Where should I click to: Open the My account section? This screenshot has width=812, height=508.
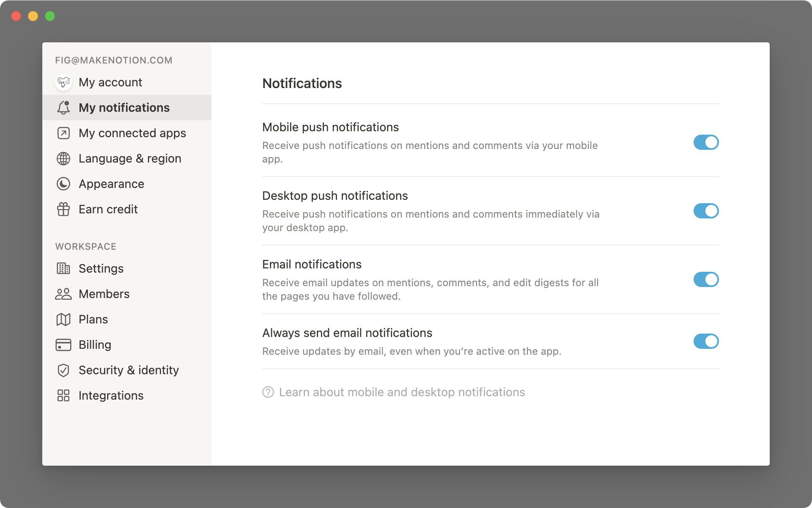pyautogui.click(x=110, y=82)
